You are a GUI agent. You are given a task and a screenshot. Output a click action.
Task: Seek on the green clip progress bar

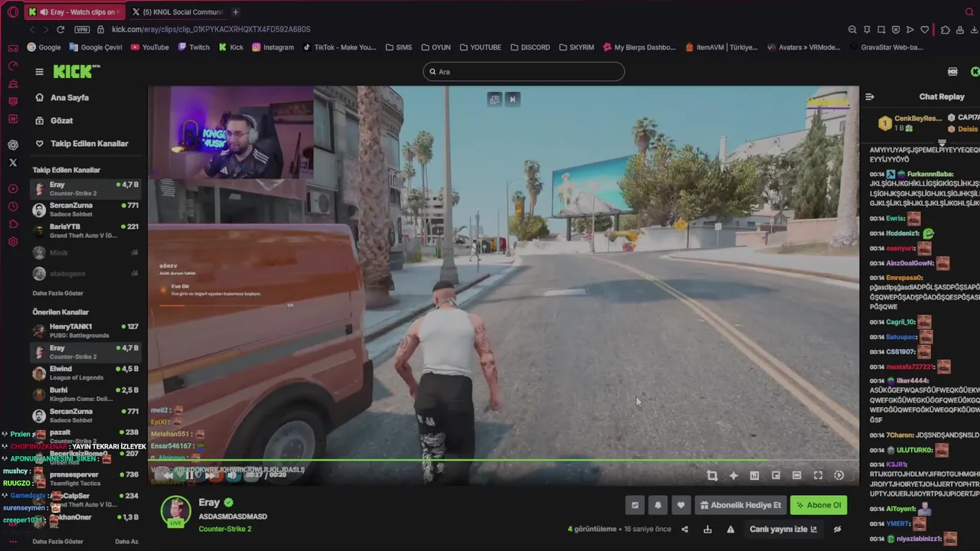click(x=503, y=461)
